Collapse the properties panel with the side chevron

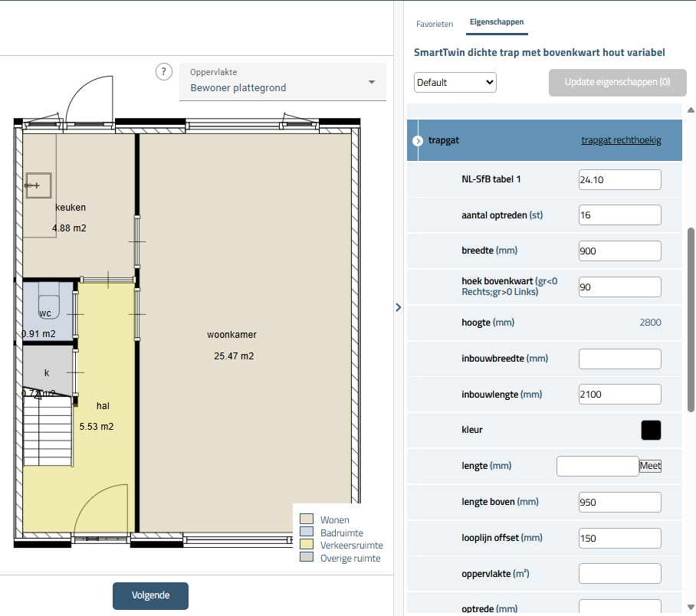pos(398,307)
